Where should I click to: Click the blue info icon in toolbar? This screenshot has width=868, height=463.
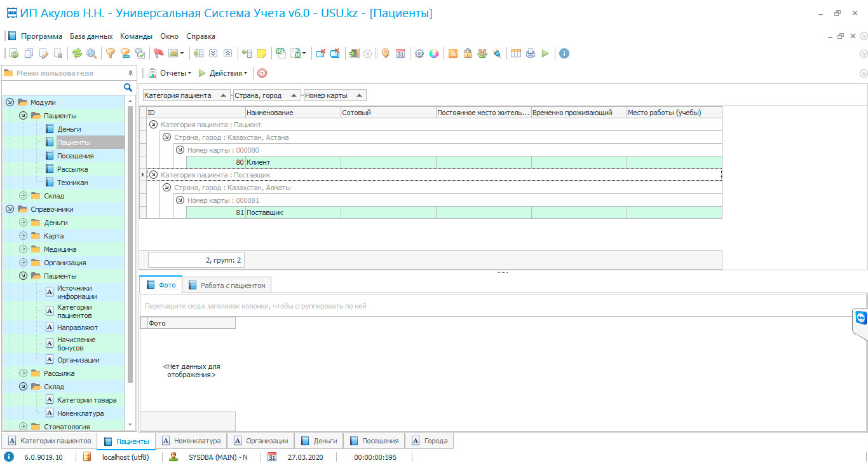point(564,53)
